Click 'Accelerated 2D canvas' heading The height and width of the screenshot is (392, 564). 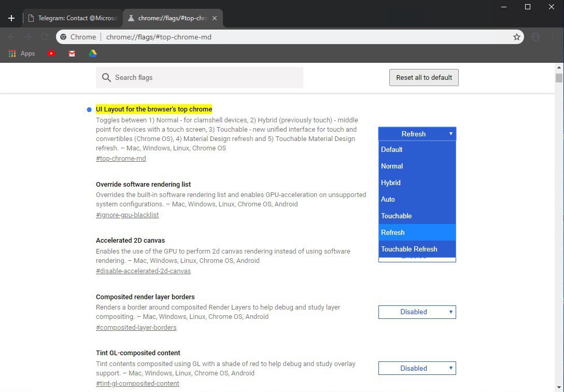click(130, 241)
